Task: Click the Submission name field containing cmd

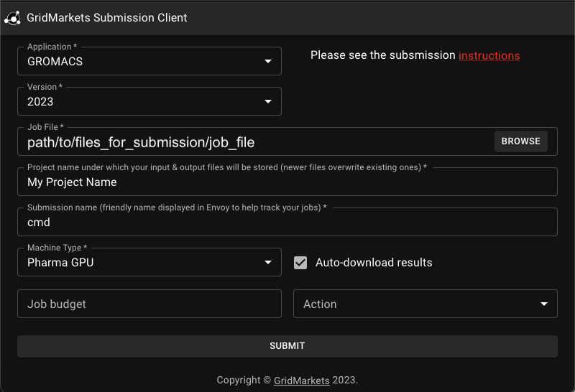Action: pyautogui.click(x=287, y=223)
